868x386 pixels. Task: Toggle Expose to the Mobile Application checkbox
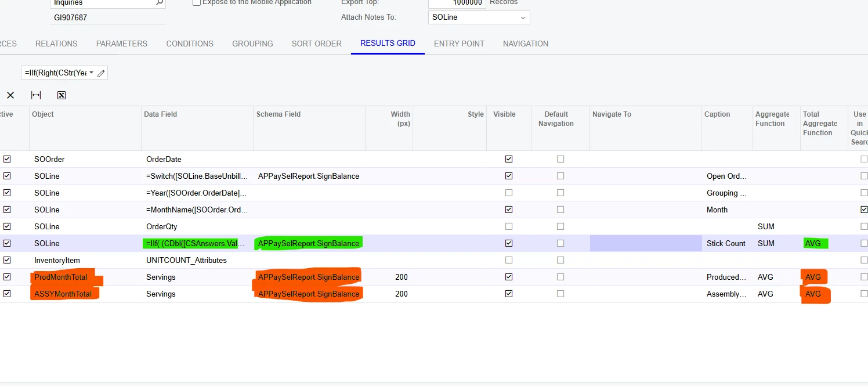197,2
